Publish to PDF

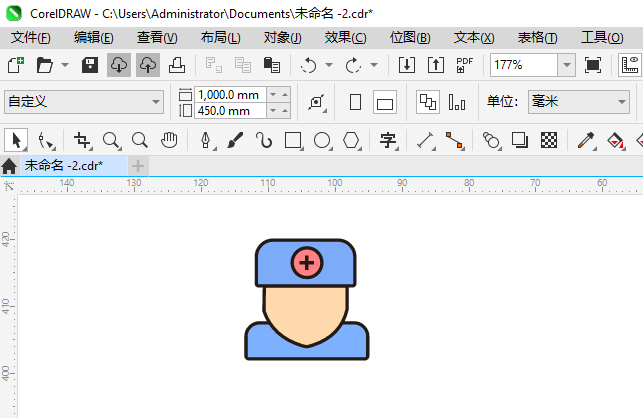click(x=465, y=65)
